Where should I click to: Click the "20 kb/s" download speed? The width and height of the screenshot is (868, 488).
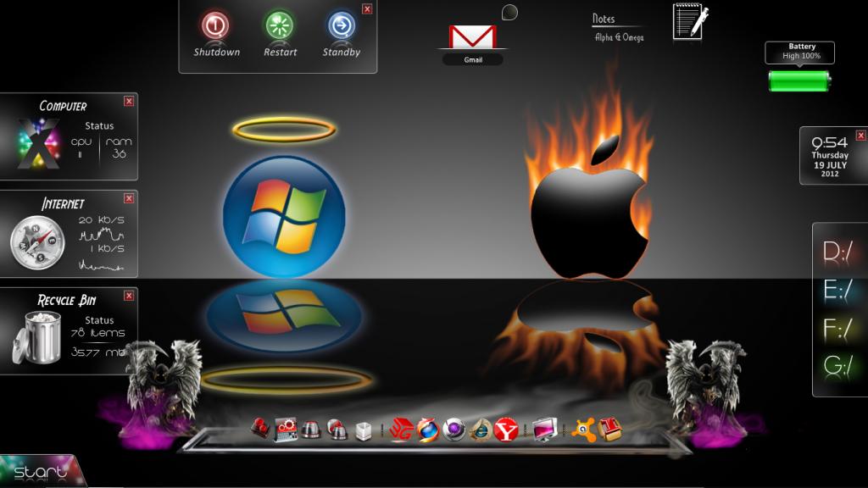(102, 219)
